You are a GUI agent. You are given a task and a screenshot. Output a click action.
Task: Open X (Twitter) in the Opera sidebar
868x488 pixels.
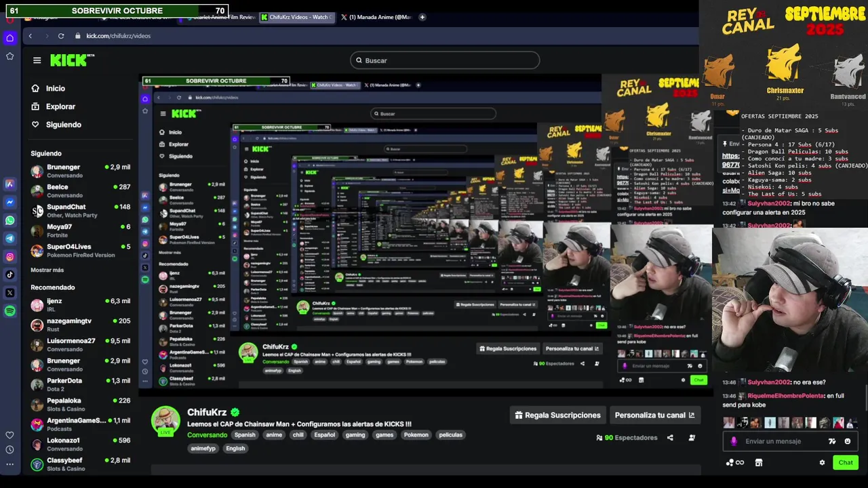(9, 293)
